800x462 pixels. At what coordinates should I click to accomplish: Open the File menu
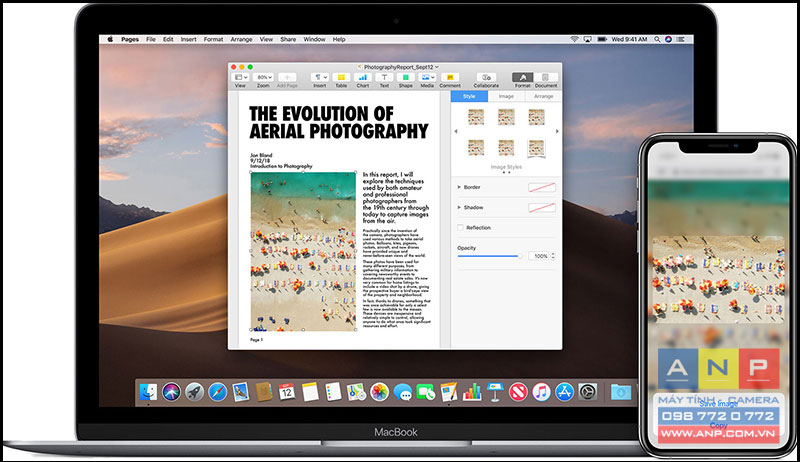(151, 39)
